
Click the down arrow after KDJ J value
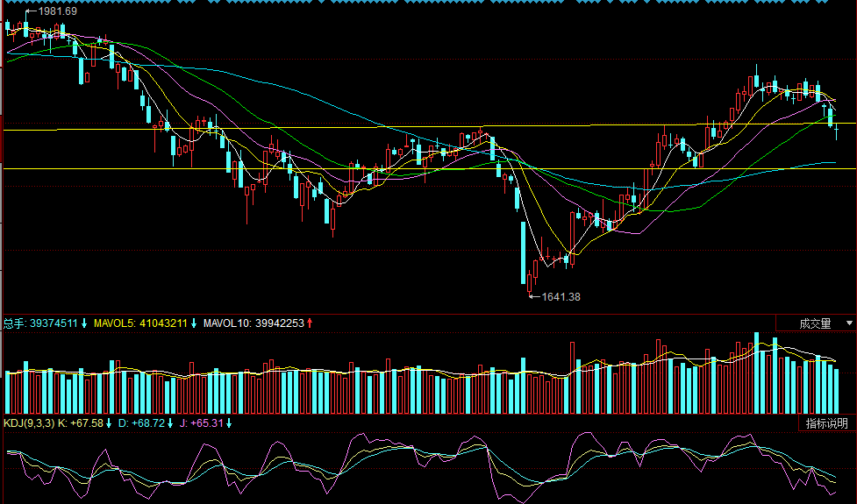click(229, 423)
